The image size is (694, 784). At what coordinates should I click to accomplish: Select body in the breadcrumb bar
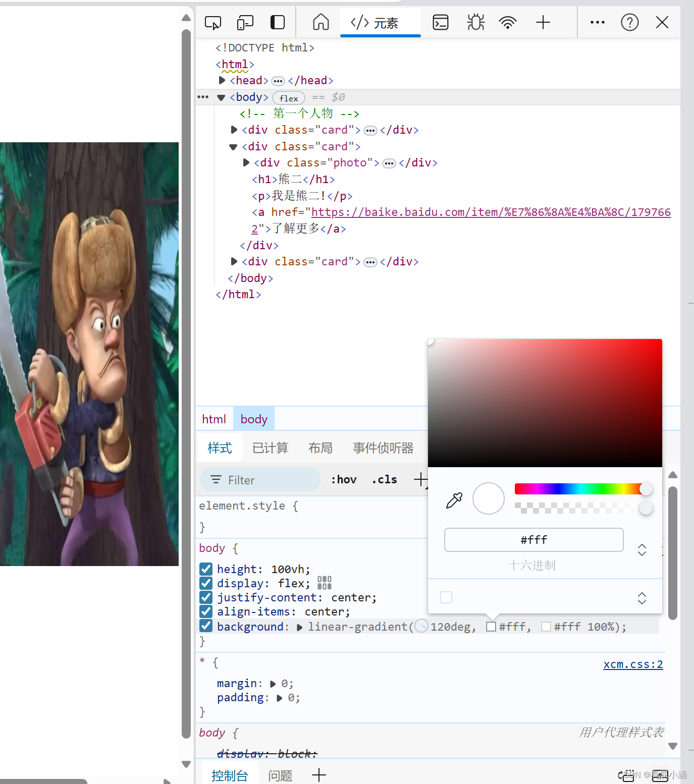(x=254, y=419)
